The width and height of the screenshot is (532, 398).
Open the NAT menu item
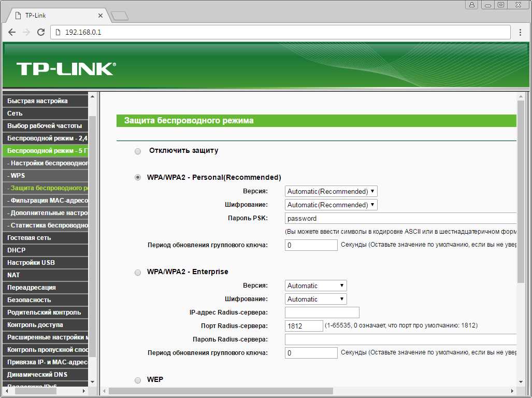point(45,275)
